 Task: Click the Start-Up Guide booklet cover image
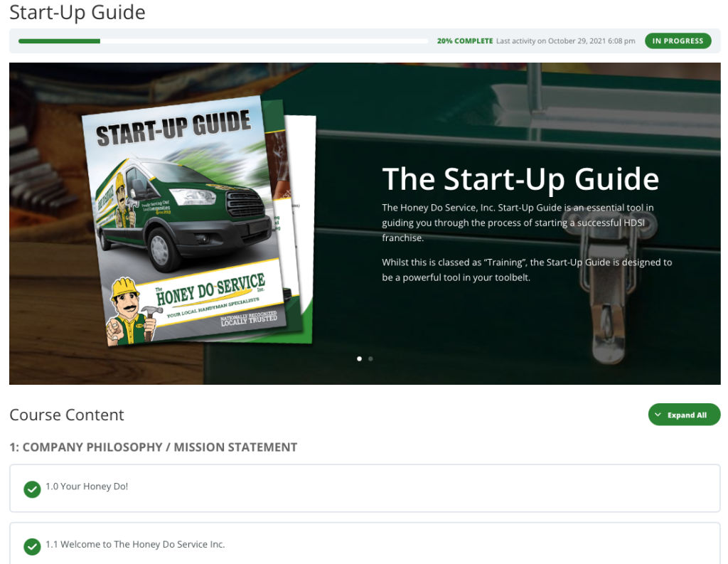point(186,220)
